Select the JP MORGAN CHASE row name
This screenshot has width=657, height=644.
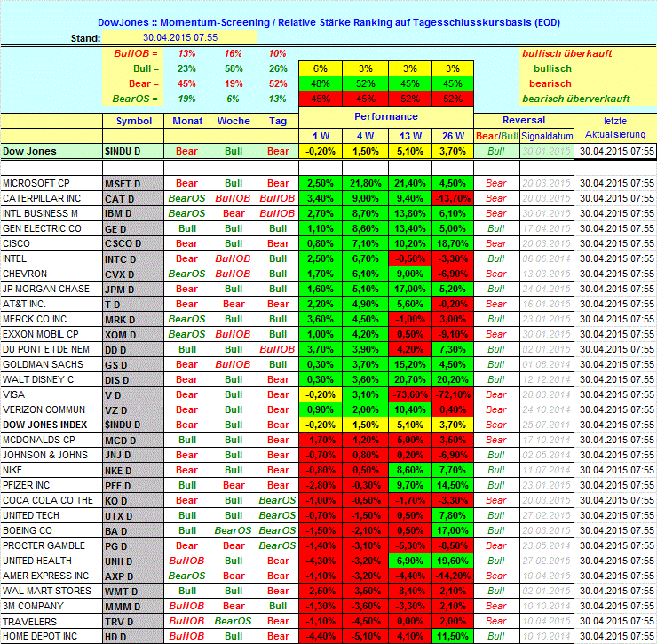(45, 289)
